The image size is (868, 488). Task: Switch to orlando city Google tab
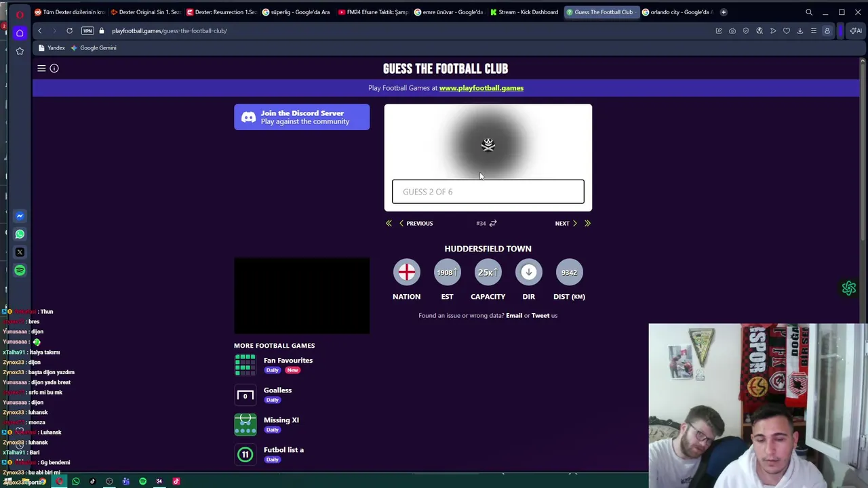[678, 12]
